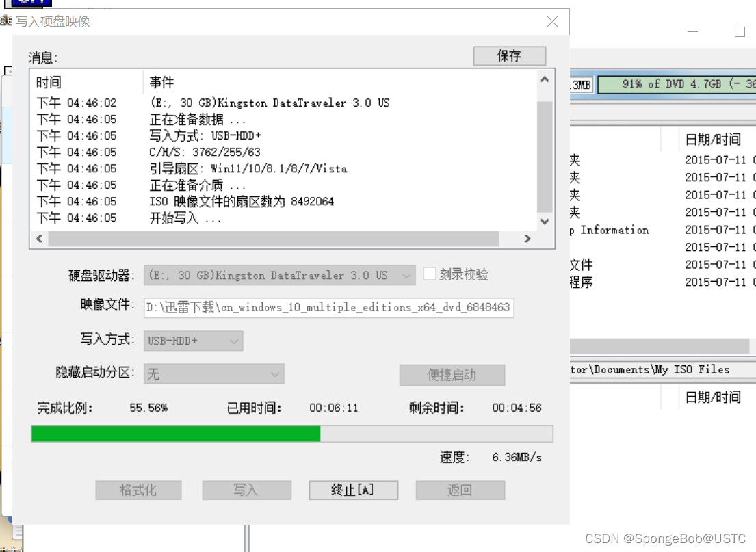Image resolution: width=756 pixels, height=552 pixels.
Task: Click the 便捷启动 button
Action: [452, 375]
